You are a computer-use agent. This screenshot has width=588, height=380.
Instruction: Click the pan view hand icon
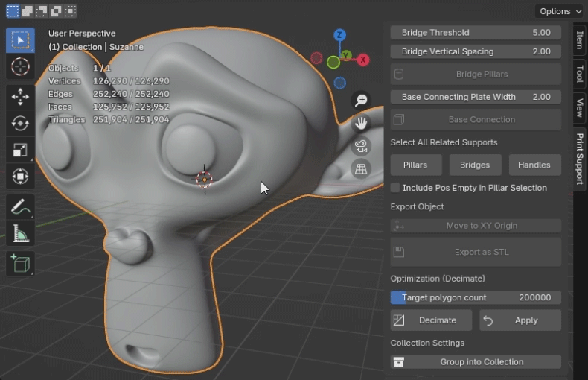click(x=361, y=123)
